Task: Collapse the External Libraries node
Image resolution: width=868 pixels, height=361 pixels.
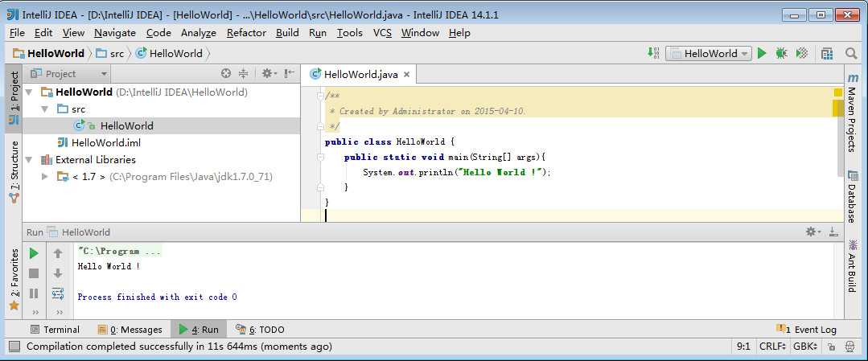Action: tap(29, 160)
